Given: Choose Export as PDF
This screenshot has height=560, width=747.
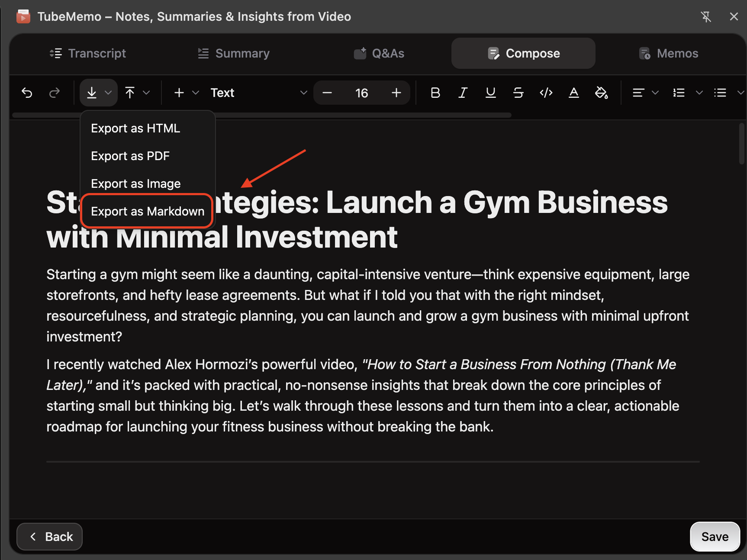Looking at the screenshot, I should pos(148,156).
